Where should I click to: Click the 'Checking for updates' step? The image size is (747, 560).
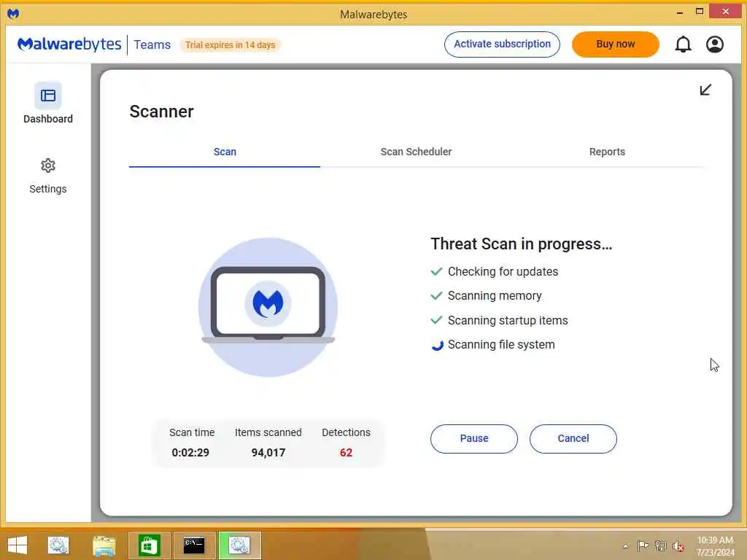pos(503,271)
